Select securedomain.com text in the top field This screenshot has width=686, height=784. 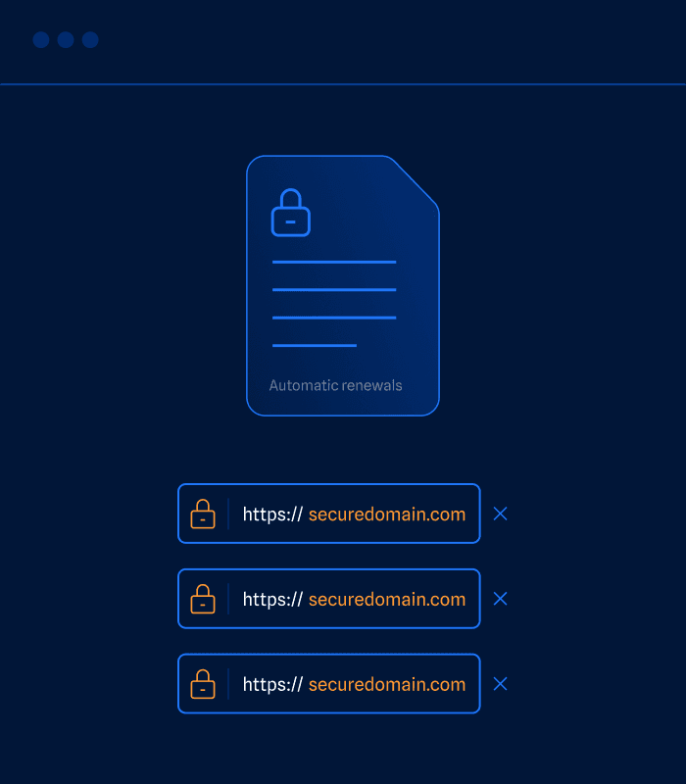[x=387, y=514]
